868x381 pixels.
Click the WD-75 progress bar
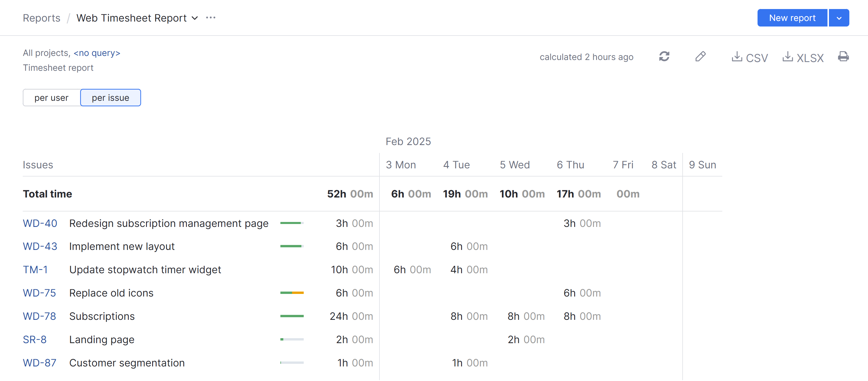pyautogui.click(x=292, y=293)
